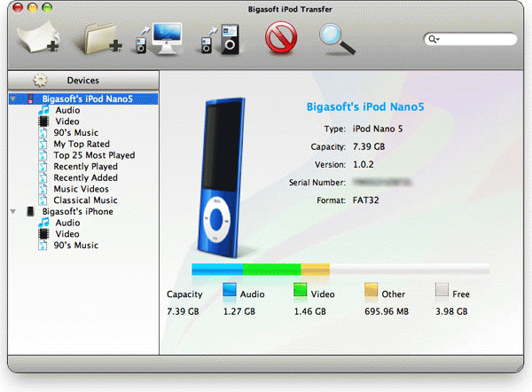The width and height of the screenshot is (532, 392).
Task: Click the red Stop/Delete icon
Action: point(280,37)
